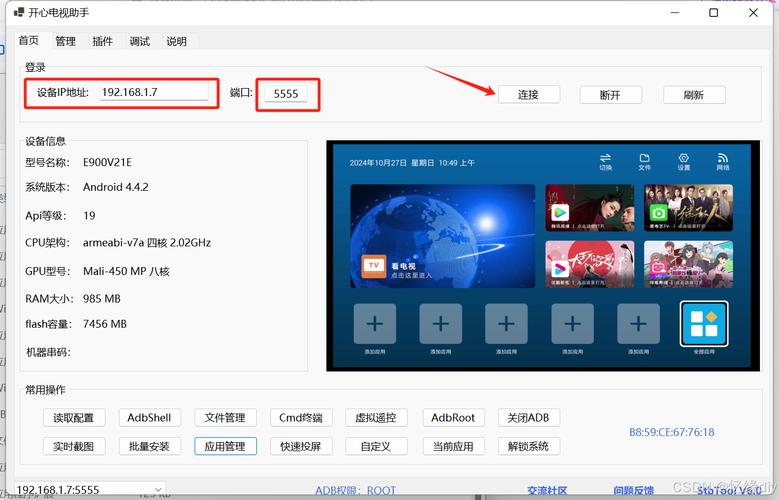Switch to the 管理 tab
Image resolution: width=779 pixels, height=500 pixels.
[x=65, y=41]
